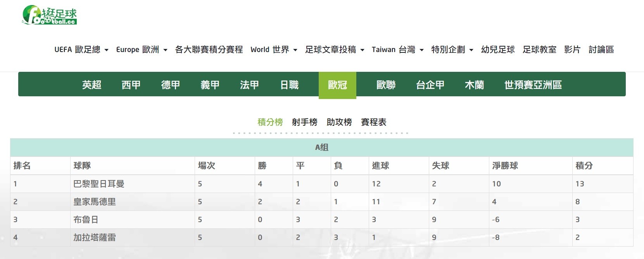Select the 木蘭 league tab
Image resolution: width=644 pixels, height=259 pixels.
(x=475, y=85)
